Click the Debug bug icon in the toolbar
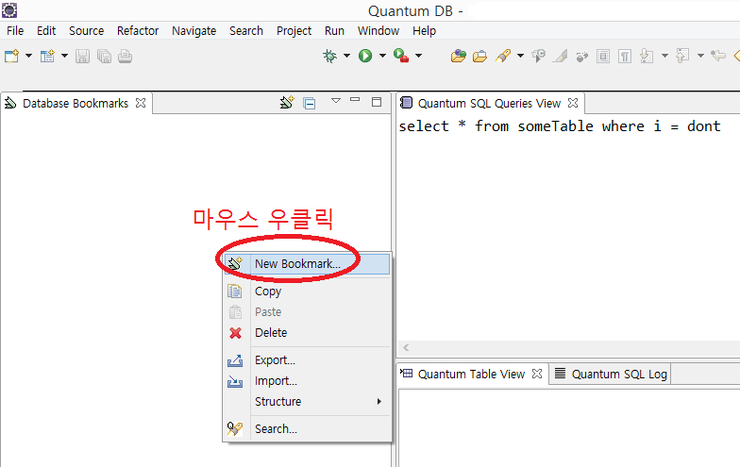The width and height of the screenshot is (740, 467). point(329,56)
